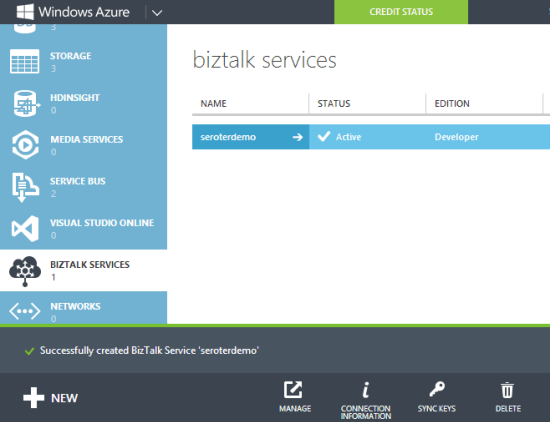
Task: Select the Networks icon in sidebar
Action: (x=25, y=311)
